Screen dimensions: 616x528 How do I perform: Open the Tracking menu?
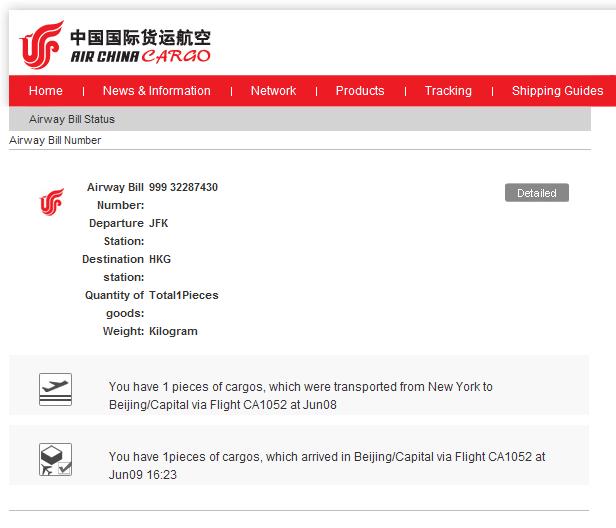(x=448, y=91)
